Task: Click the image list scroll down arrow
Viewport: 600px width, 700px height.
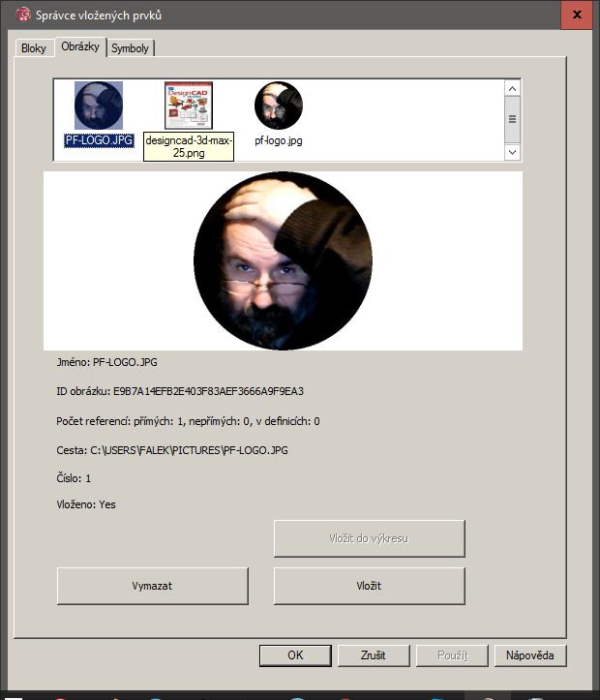Action: click(x=512, y=152)
